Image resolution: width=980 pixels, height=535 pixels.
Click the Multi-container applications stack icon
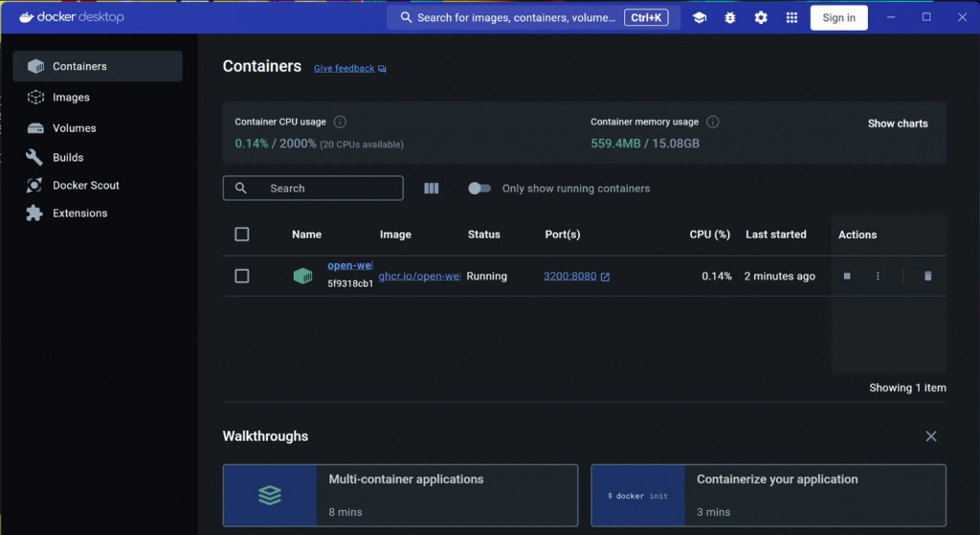270,495
